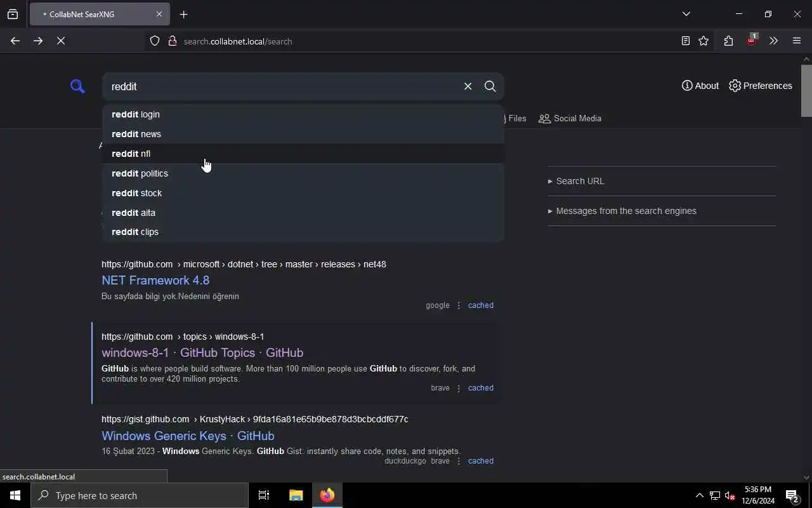Open cached link for NET Framework result
The height and width of the screenshot is (508, 812).
(480, 305)
